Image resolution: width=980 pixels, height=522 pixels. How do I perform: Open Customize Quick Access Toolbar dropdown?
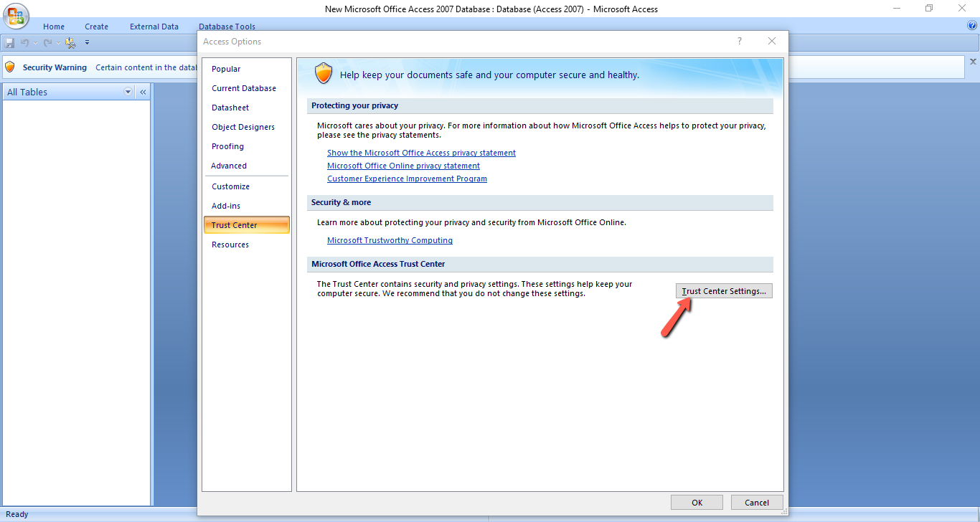[87, 42]
